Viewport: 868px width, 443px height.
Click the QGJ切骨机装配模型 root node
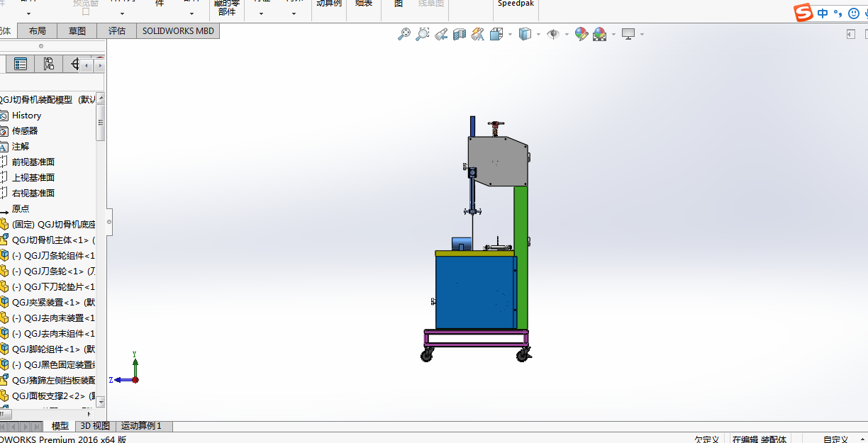[47, 100]
